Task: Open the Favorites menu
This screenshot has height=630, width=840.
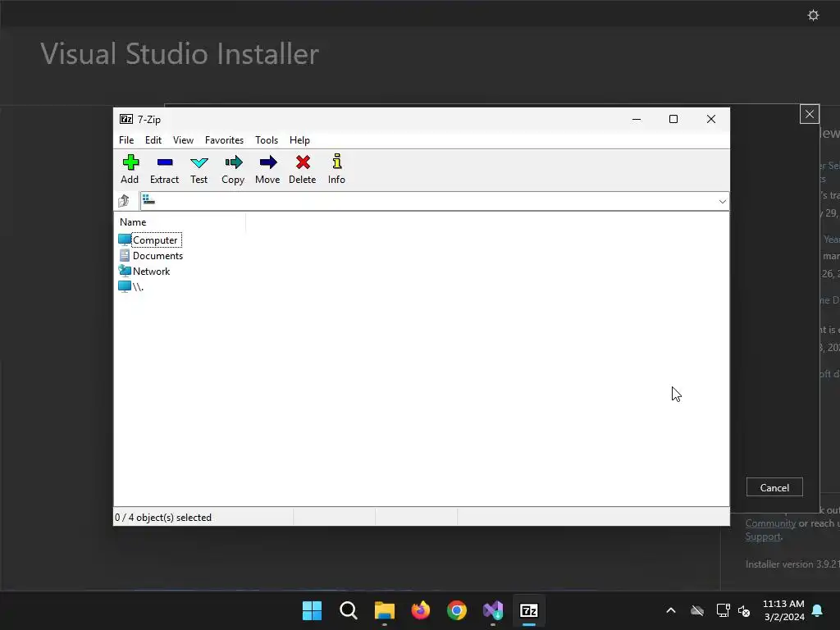Action: point(225,139)
